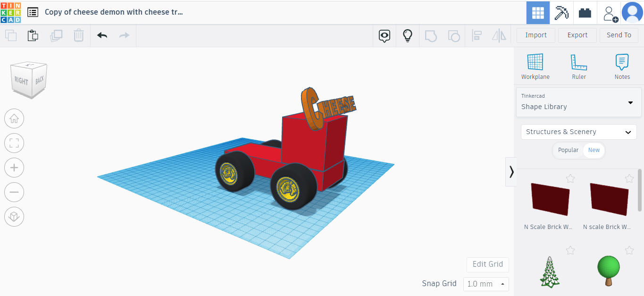Select the Workplane tool

535,67
